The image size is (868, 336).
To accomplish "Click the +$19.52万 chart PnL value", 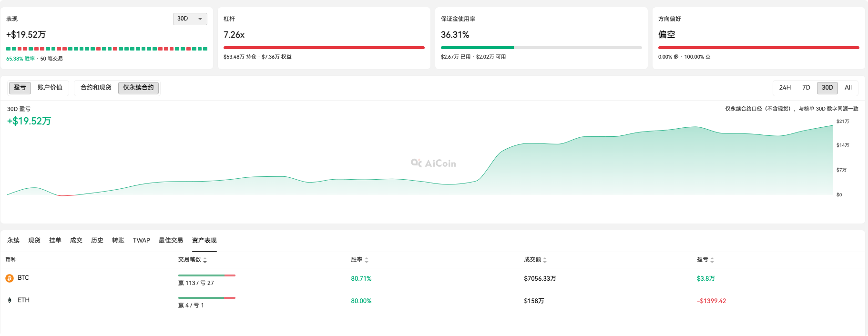I will click(29, 121).
